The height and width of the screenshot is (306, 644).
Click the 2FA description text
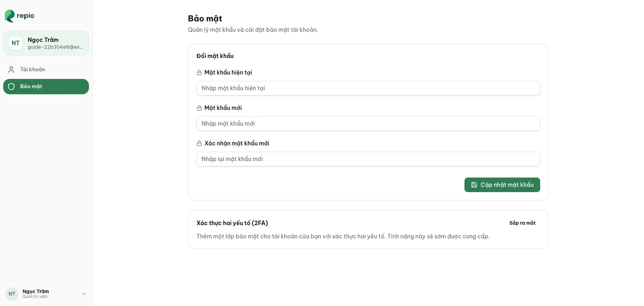(x=343, y=236)
